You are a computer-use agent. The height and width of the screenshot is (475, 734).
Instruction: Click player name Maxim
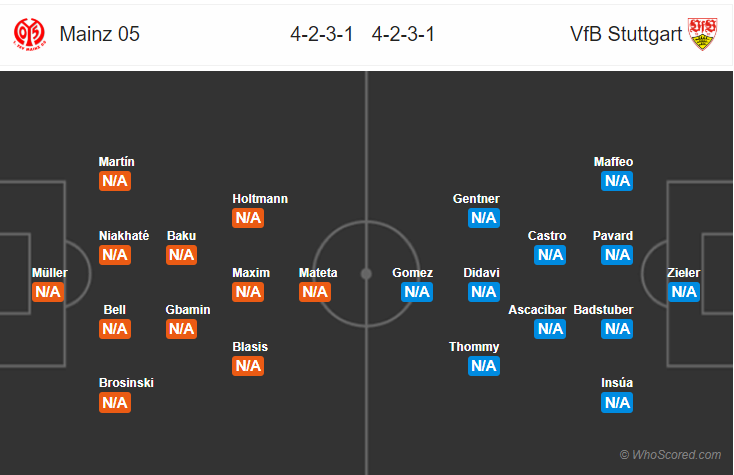[x=251, y=273]
